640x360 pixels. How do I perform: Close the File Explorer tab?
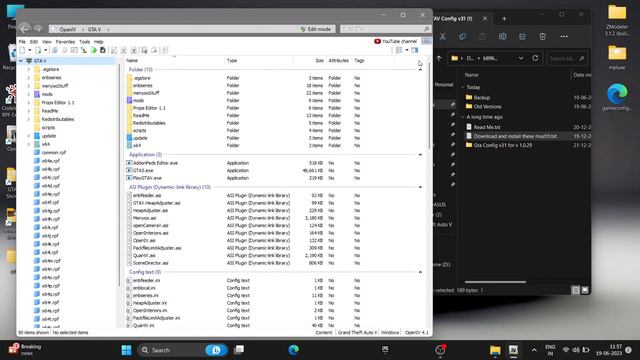pos(485,18)
